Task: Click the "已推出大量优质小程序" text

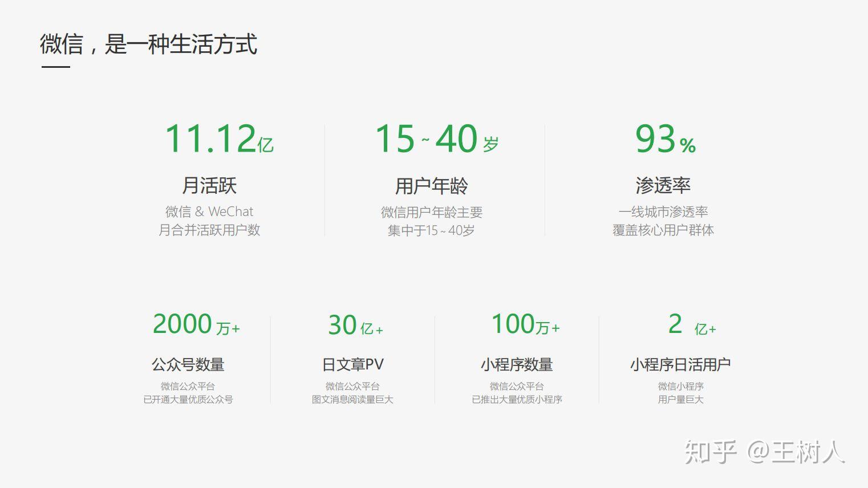Action: 517,399
